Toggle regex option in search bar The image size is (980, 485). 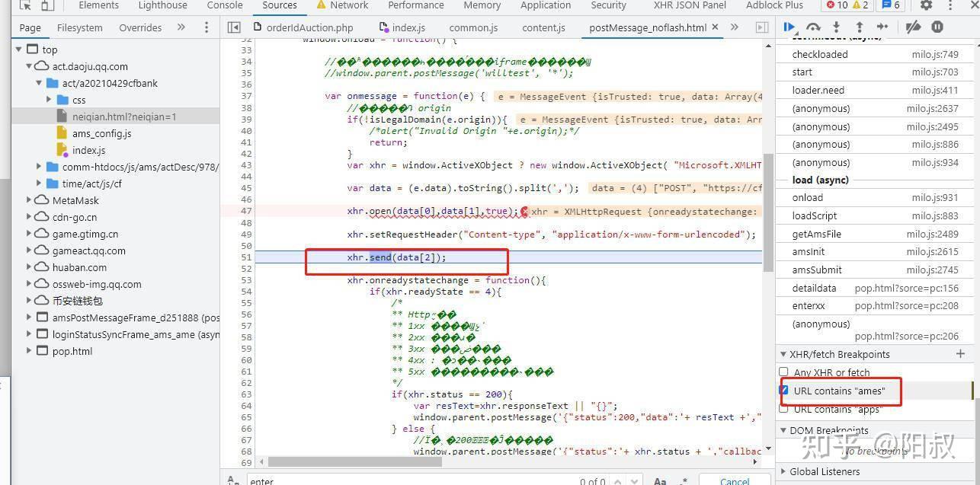[x=684, y=480]
